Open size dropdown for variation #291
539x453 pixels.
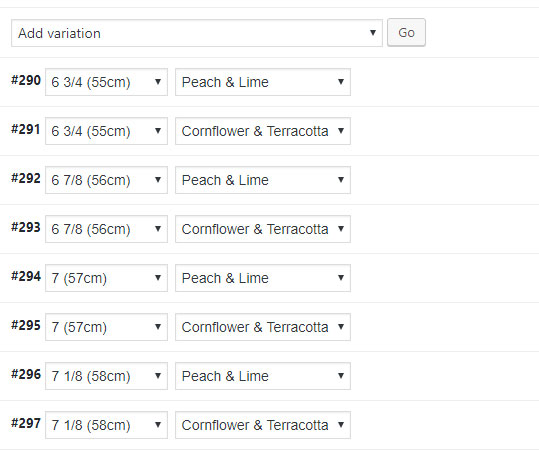tap(106, 131)
